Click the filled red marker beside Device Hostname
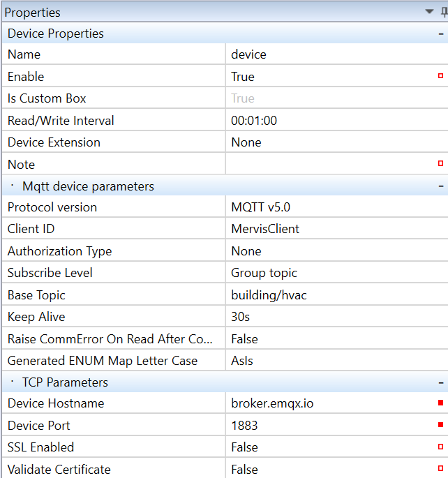Viewport: 448px width, 478px height. coord(440,403)
